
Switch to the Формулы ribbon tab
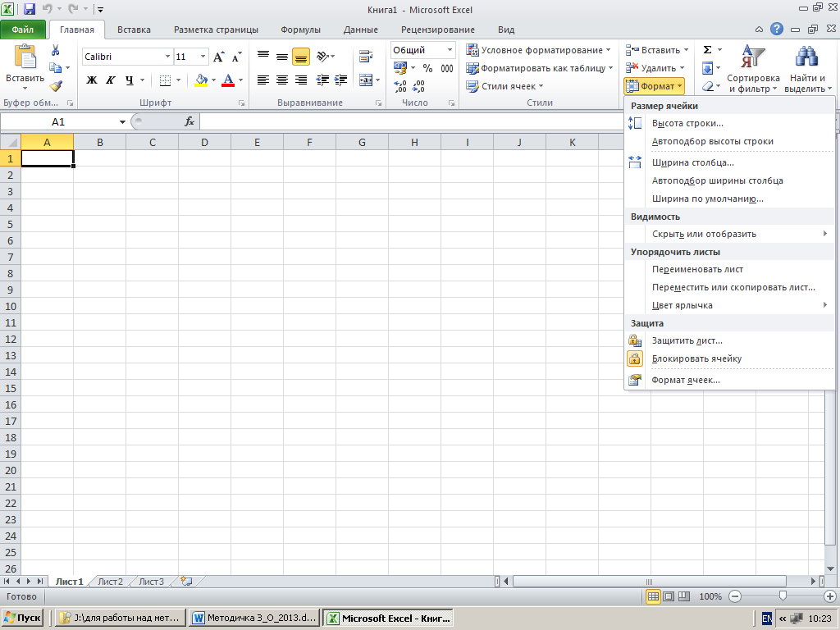coord(300,30)
